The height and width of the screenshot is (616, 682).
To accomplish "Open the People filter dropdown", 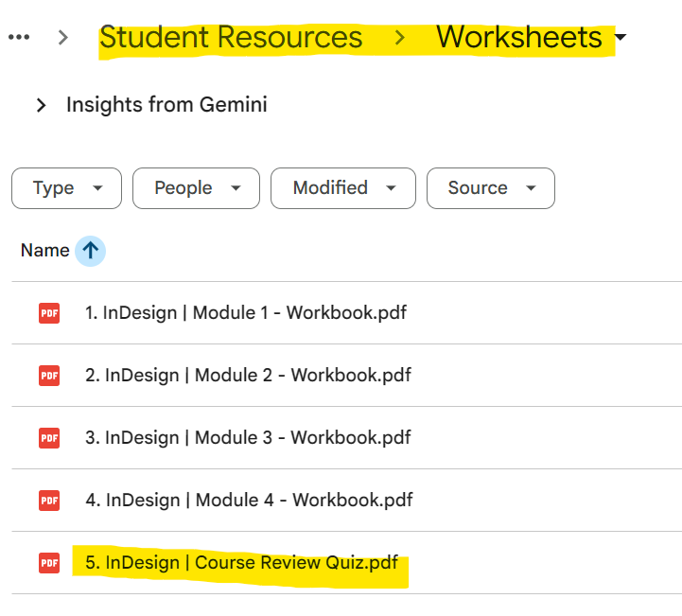I will 195,188.
